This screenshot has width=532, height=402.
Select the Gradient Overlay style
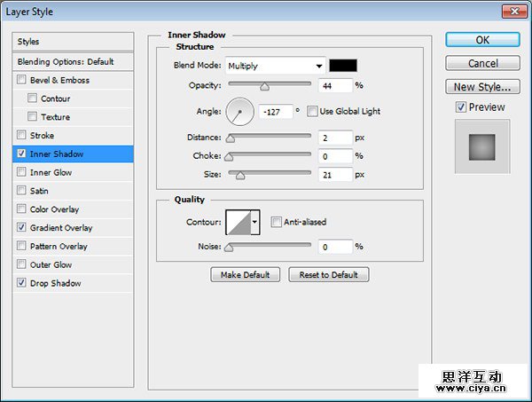click(61, 228)
